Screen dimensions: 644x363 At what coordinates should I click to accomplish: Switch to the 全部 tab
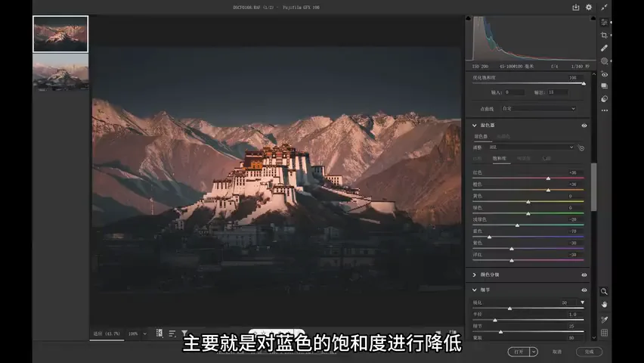[546, 158]
